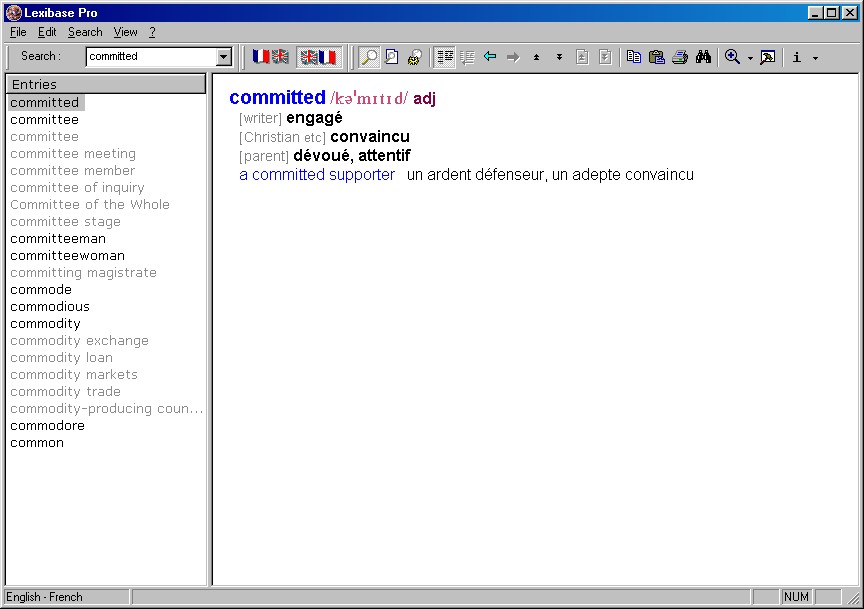Screen dimensions: 864x609
Task: Click the previous page document icon
Action: pyautogui.click(x=582, y=57)
